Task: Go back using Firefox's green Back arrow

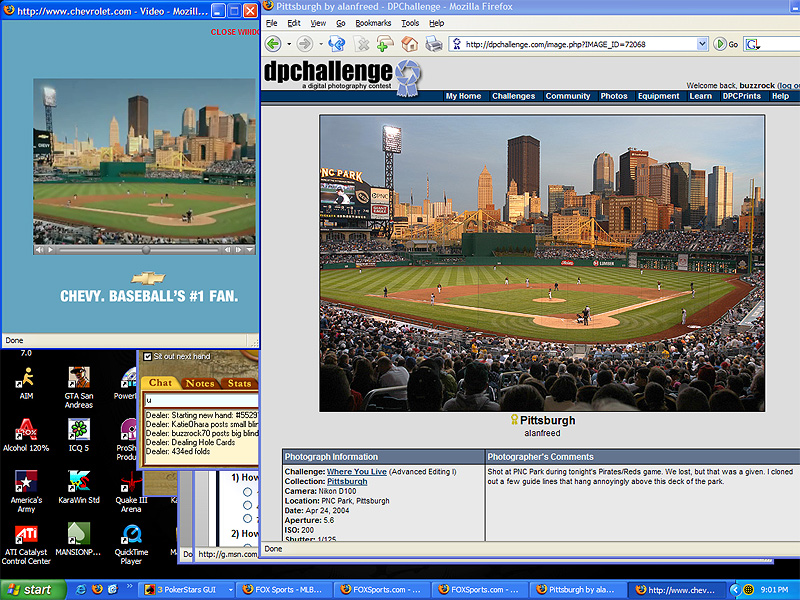Action: 273,44
